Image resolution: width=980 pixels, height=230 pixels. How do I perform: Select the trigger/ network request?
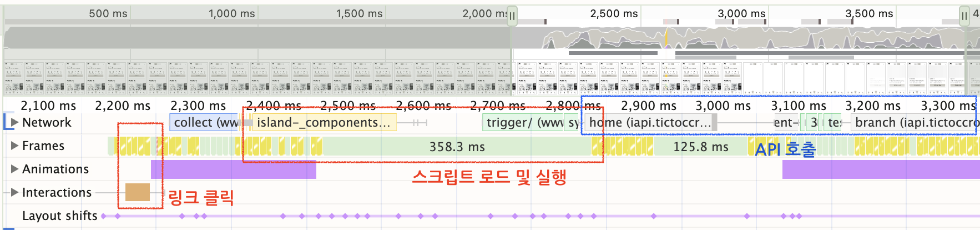tap(523, 122)
